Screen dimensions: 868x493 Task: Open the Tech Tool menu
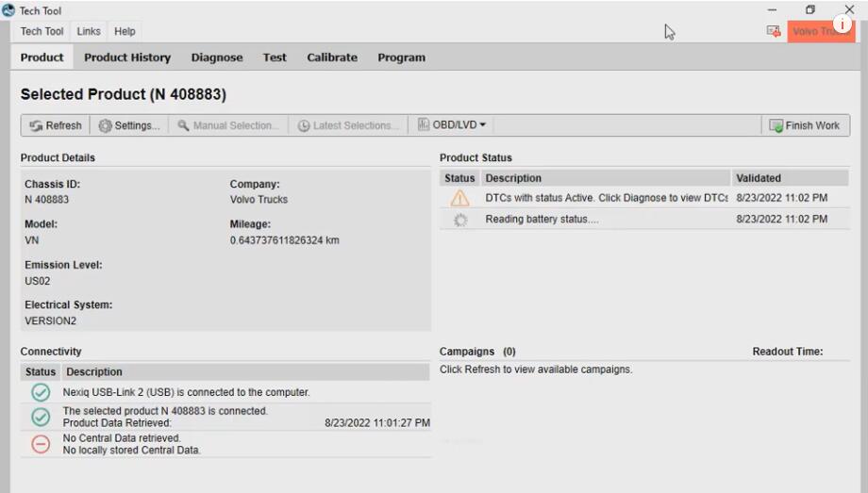coord(42,31)
